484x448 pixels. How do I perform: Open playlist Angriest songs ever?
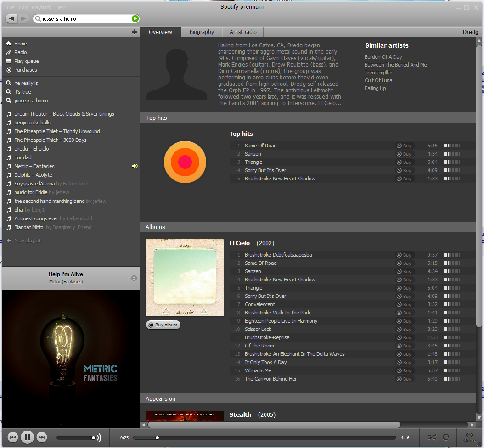coord(36,218)
